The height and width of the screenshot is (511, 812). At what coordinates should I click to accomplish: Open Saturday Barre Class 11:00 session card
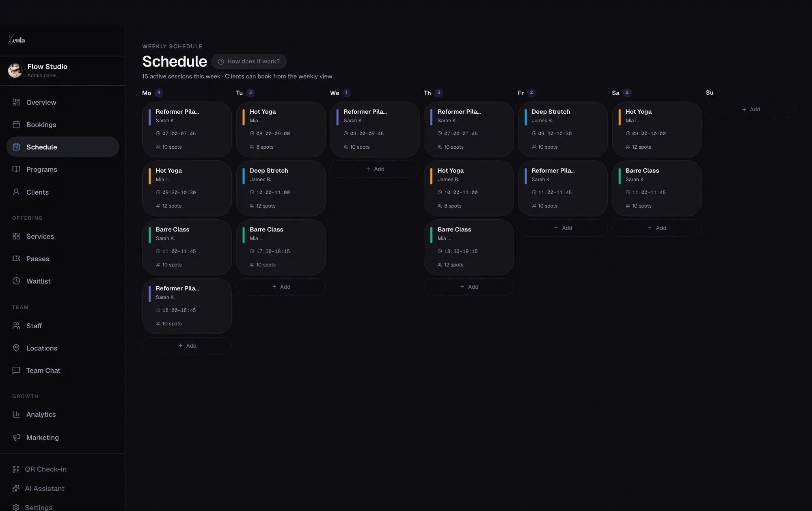pos(657,188)
